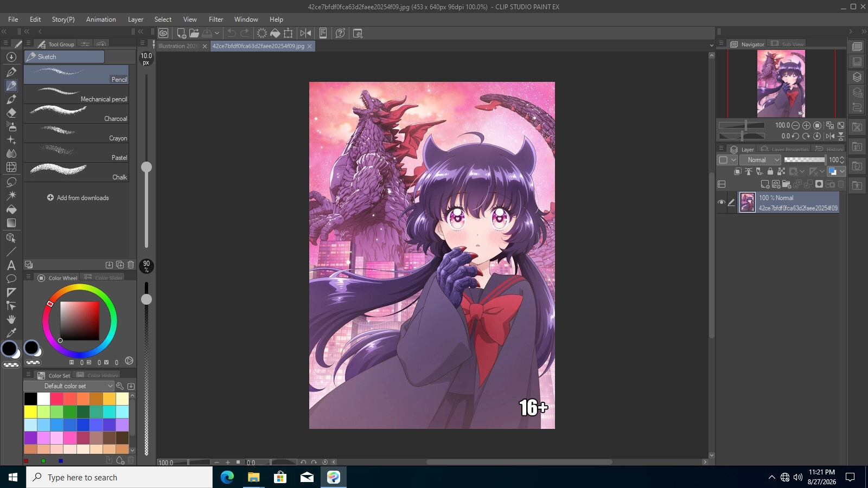Delete the selected layer via trash icon
The height and width of the screenshot is (488, 868).
pyautogui.click(x=841, y=184)
